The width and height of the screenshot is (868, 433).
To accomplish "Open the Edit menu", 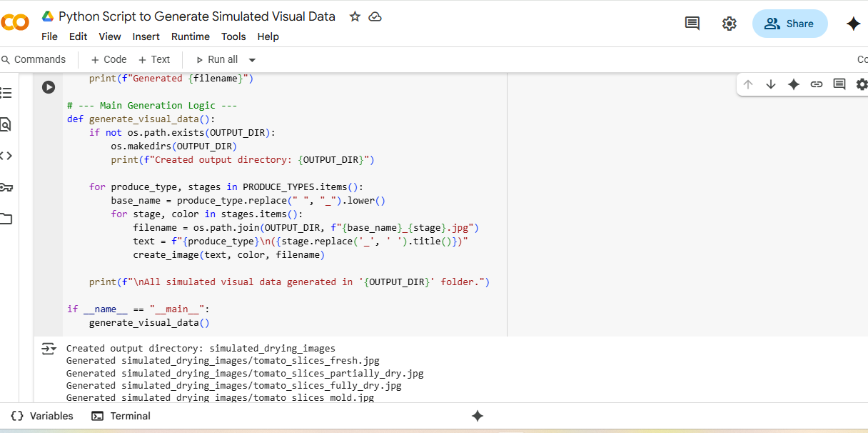I will point(78,36).
